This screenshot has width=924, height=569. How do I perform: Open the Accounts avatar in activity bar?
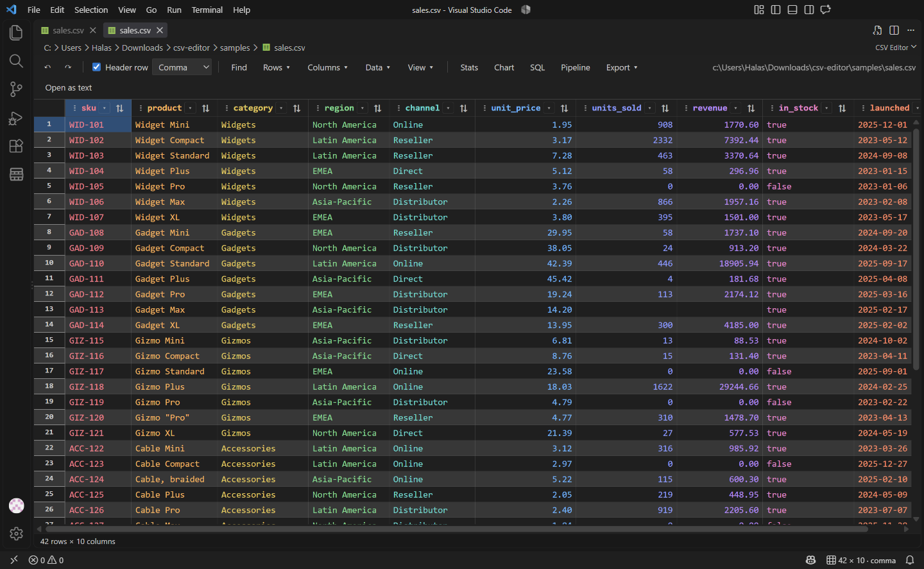pos(16,505)
